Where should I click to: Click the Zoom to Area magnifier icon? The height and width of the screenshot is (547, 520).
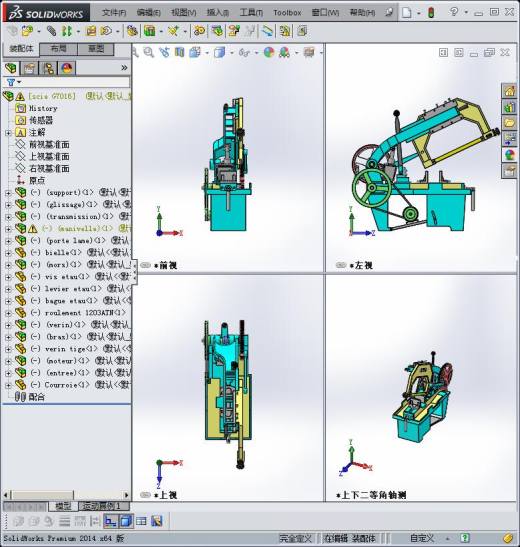point(149,53)
